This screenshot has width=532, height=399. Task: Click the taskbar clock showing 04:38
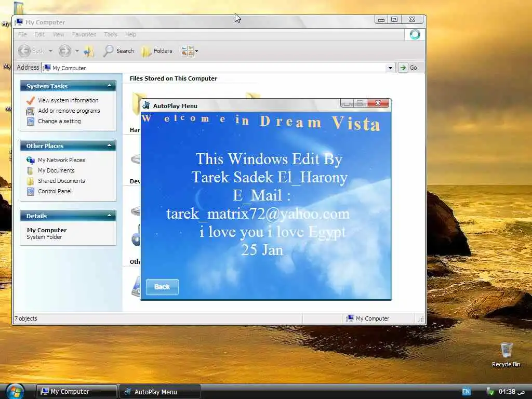(512, 392)
